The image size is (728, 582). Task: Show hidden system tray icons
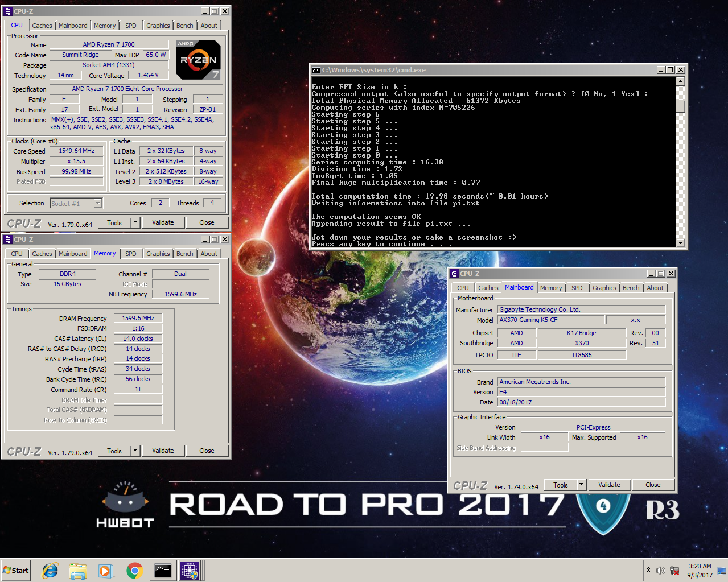(x=648, y=570)
